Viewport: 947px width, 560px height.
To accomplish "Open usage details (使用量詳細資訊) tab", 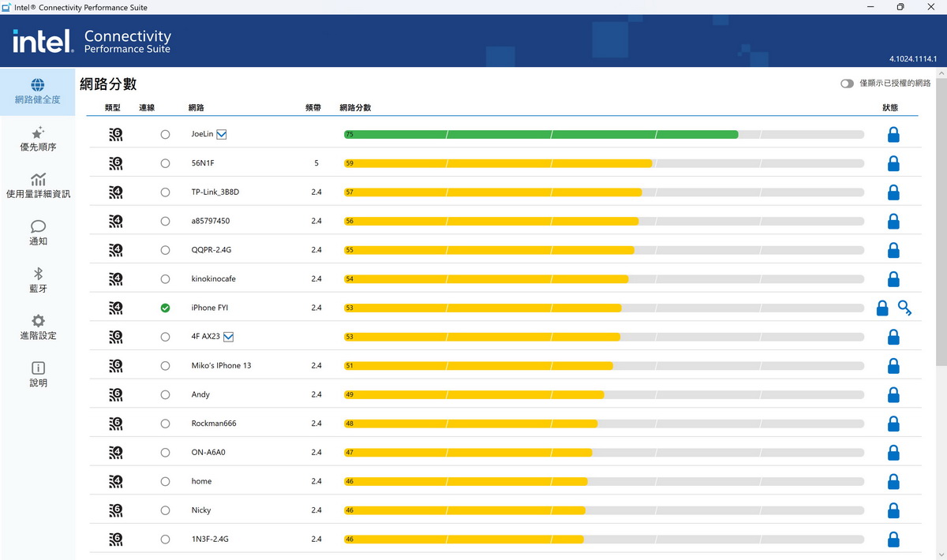I will [38, 185].
